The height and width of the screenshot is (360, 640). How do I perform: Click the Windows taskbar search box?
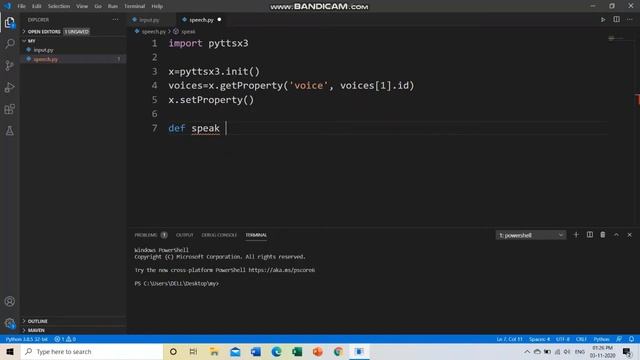[x=92, y=351]
